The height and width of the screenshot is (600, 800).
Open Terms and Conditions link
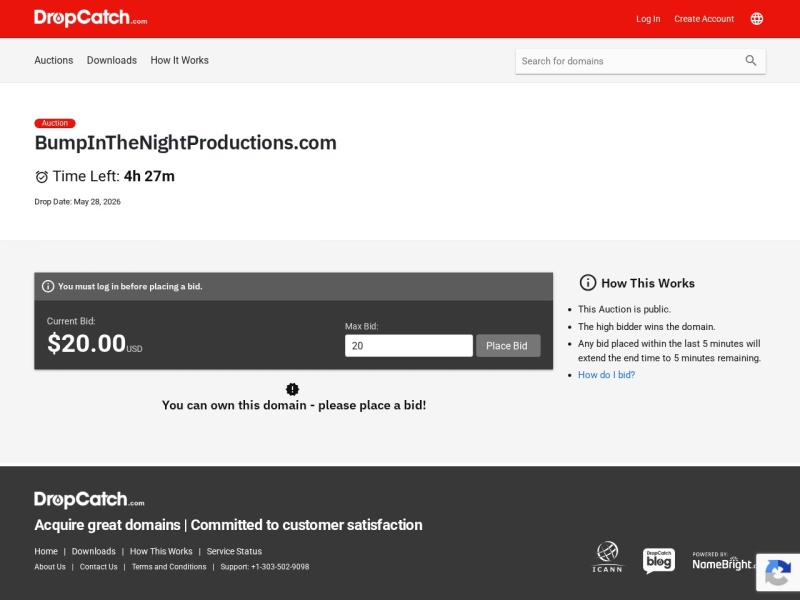click(169, 567)
